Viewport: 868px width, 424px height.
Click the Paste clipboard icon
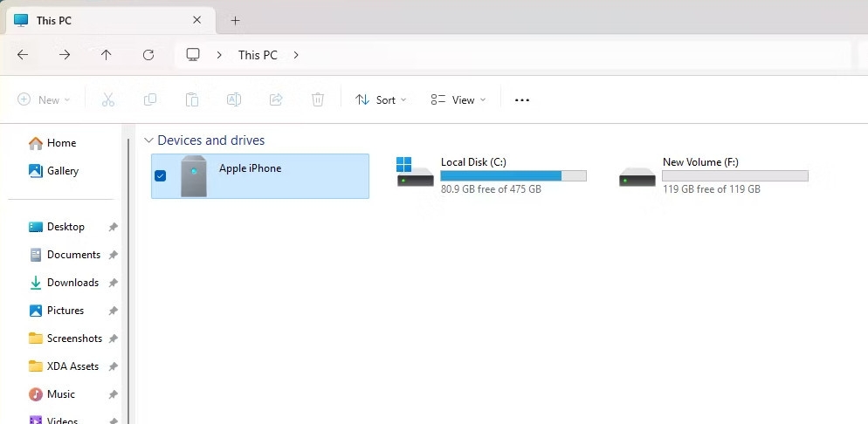pos(192,100)
